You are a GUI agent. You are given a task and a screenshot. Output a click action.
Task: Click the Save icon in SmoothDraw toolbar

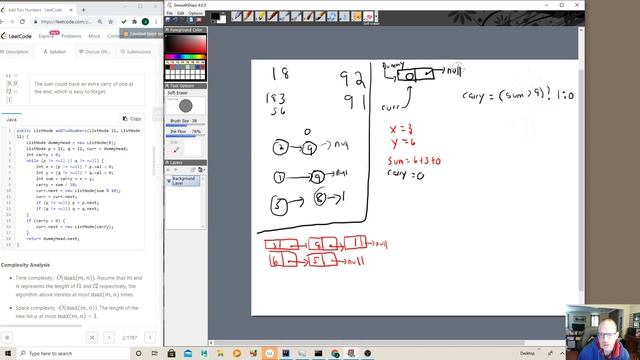pos(168,19)
